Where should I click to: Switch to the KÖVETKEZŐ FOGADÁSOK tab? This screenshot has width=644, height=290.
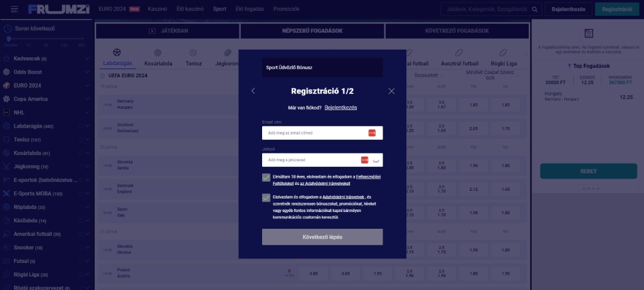[457, 31]
